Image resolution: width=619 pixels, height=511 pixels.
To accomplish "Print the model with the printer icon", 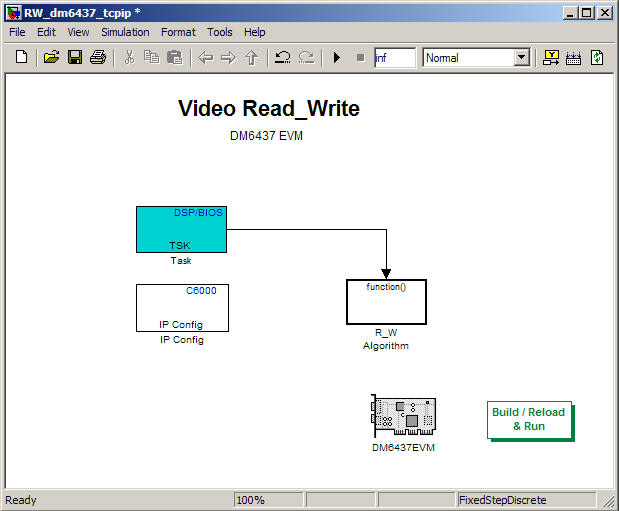I will tap(98, 57).
